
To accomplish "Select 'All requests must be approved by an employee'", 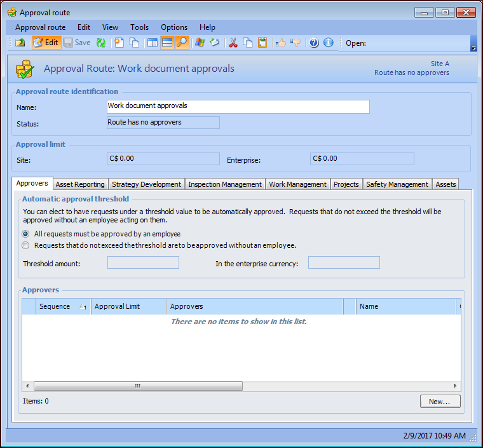I will point(26,234).
